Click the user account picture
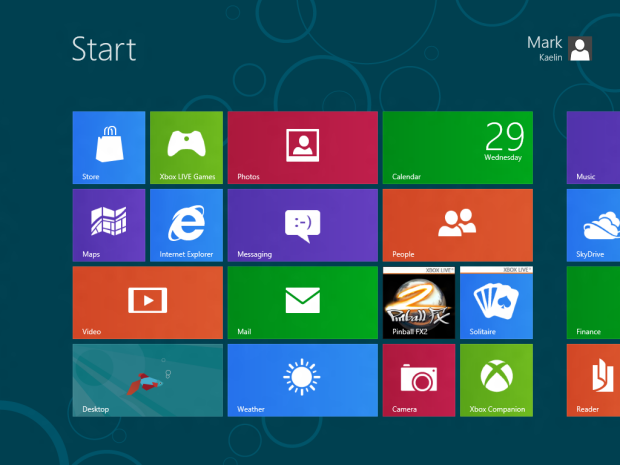620x465 pixels. point(580,49)
